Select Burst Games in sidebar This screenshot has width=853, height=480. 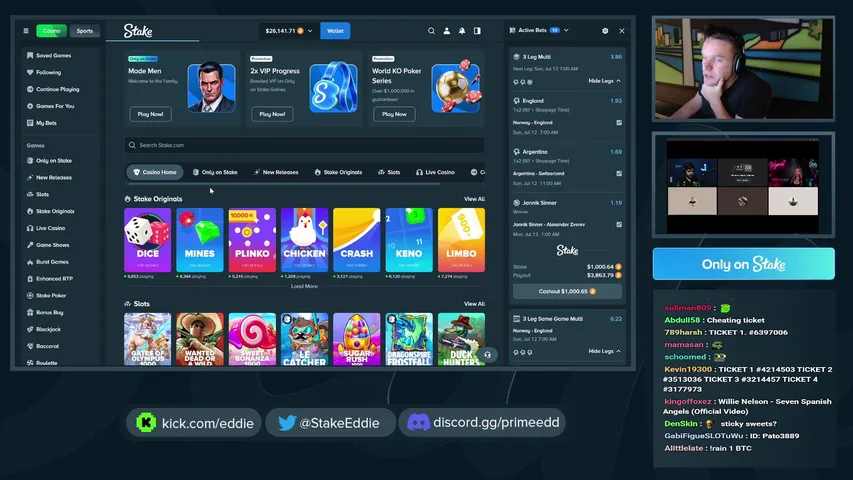48,262
